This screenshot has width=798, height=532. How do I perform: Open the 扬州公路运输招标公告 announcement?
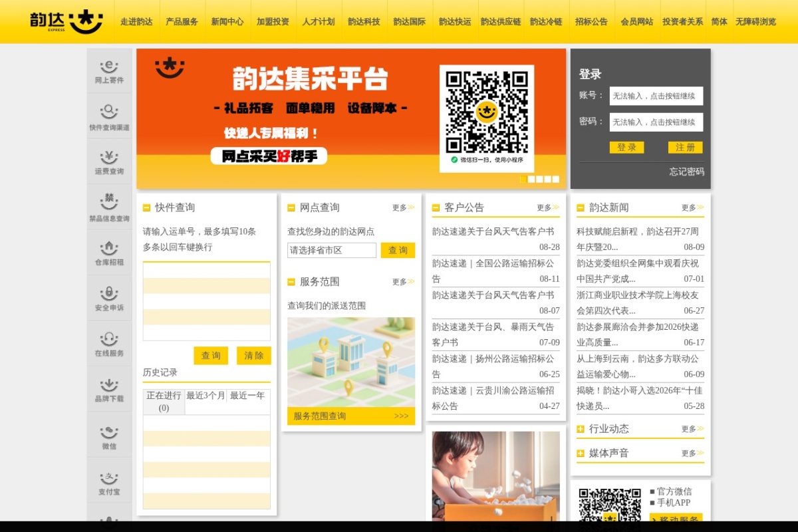pos(493,366)
